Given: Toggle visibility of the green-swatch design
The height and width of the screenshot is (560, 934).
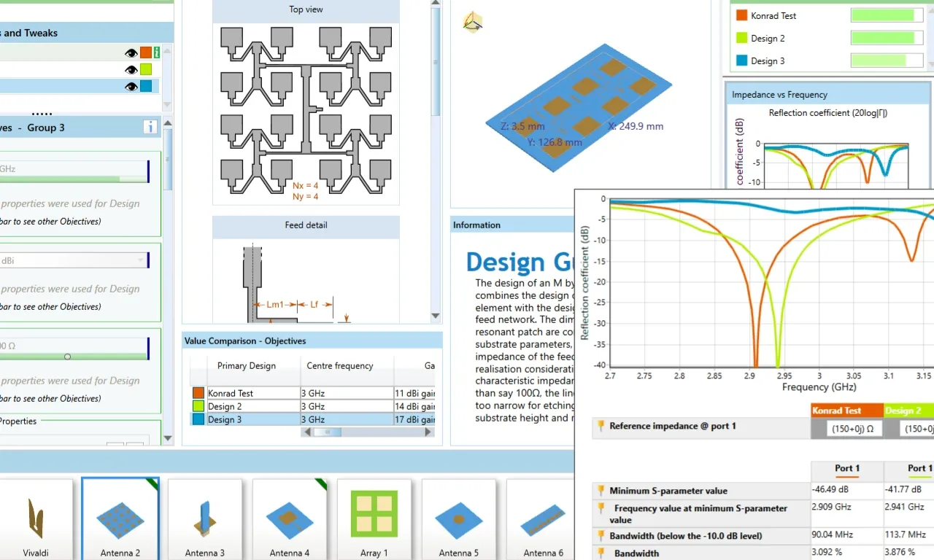Looking at the screenshot, I should [131, 69].
